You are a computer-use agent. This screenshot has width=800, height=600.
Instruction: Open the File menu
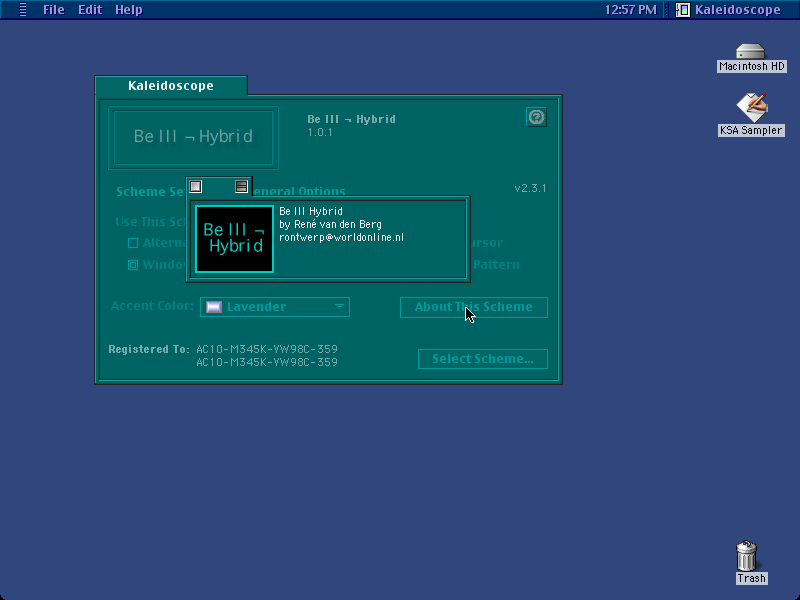click(x=54, y=10)
